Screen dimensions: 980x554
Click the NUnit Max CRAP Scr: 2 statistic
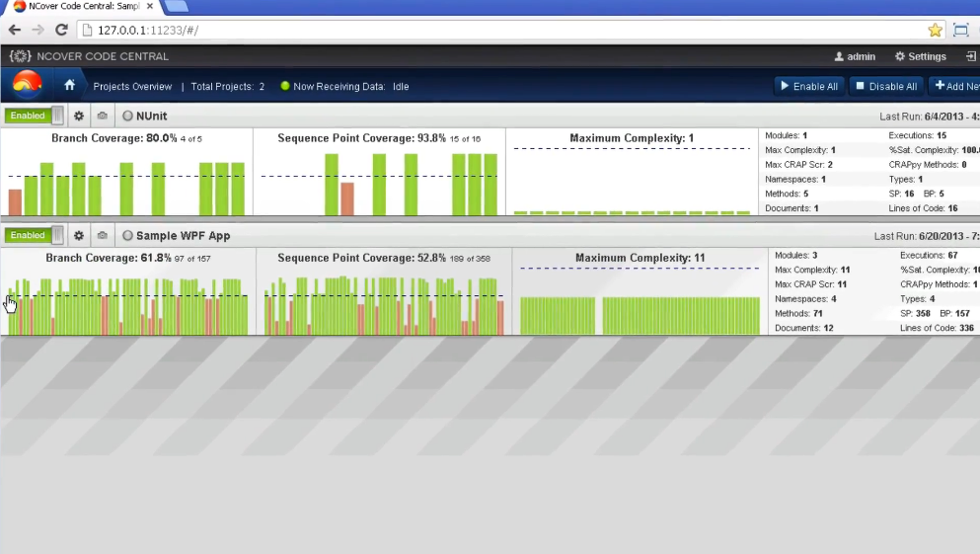click(x=798, y=165)
